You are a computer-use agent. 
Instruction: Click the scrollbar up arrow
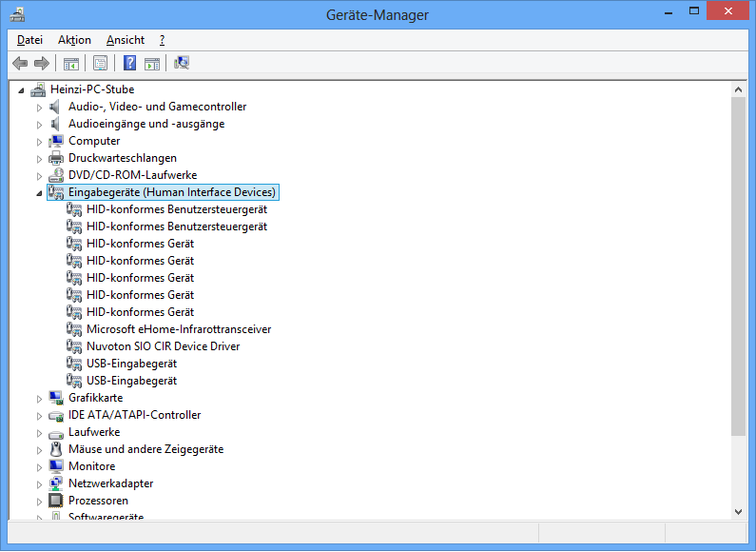pyautogui.click(x=738, y=89)
